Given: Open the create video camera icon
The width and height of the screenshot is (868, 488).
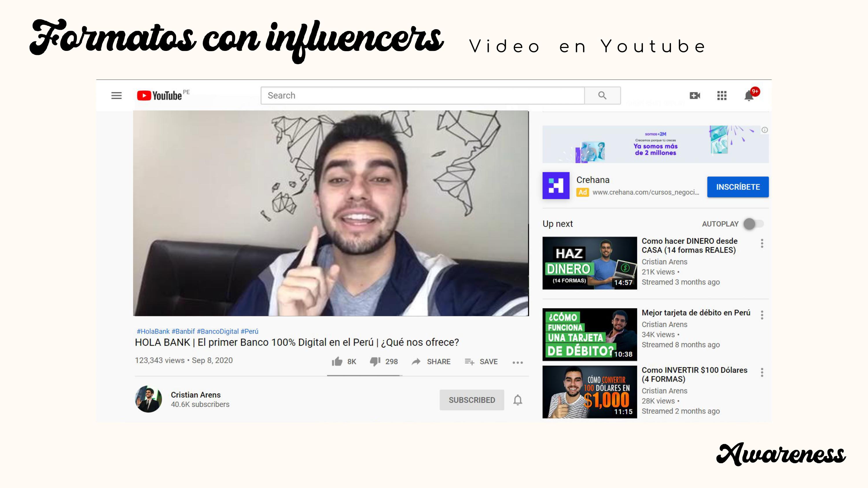Looking at the screenshot, I should (695, 96).
